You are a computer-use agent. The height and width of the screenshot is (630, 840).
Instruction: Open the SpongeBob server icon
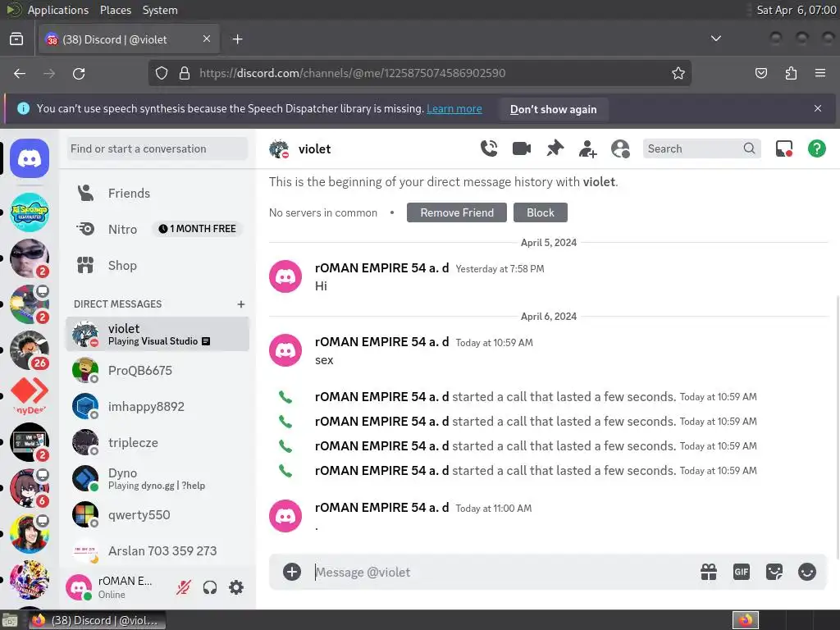30,212
